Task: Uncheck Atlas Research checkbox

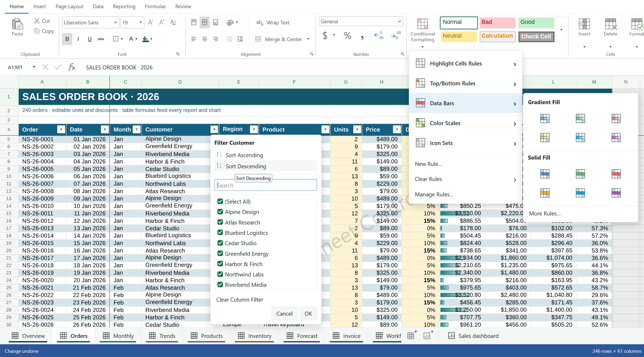Action: (x=220, y=222)
